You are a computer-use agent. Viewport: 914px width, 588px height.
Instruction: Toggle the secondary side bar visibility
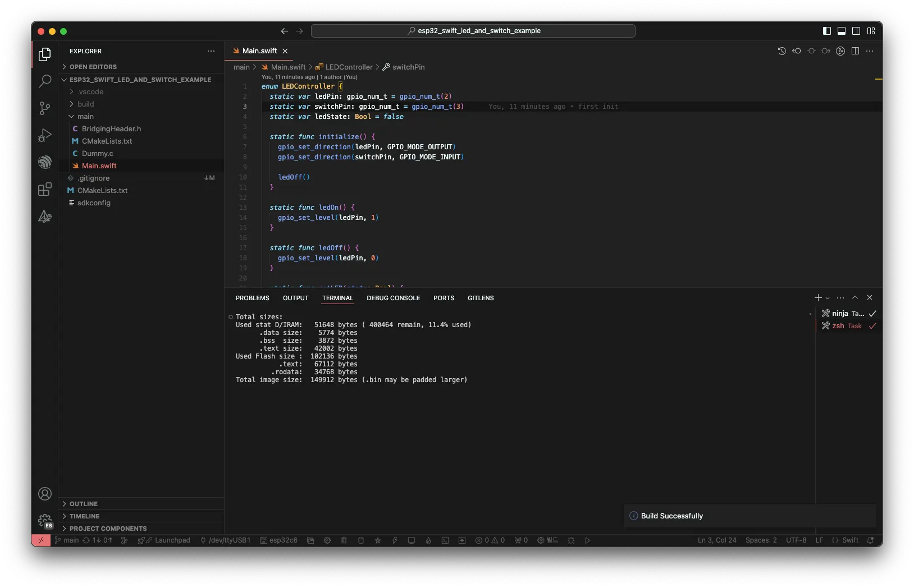coord(856,31)
